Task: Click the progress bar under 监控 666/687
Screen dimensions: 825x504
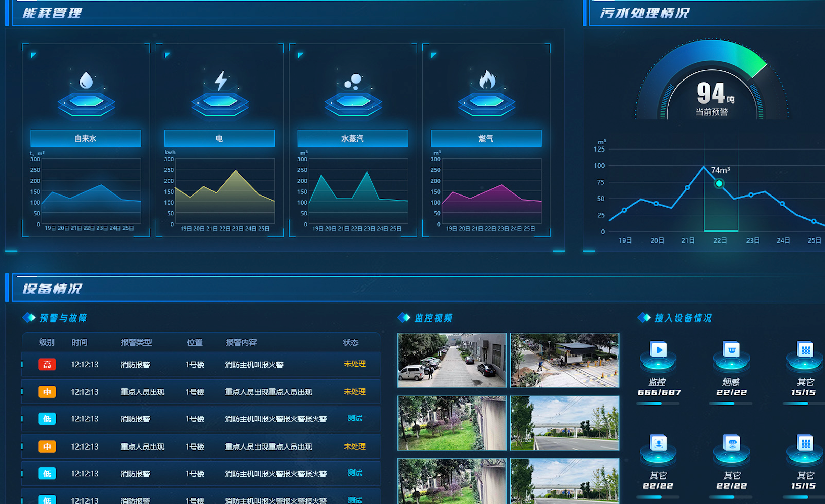Action: 657,403
